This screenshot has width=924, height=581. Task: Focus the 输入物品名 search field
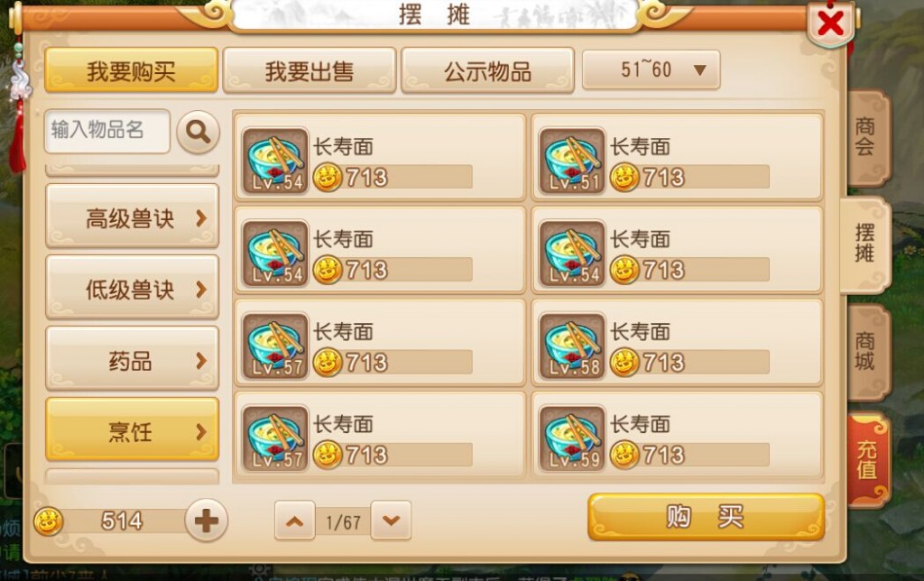pyautogui.click(x=107, y=130)
